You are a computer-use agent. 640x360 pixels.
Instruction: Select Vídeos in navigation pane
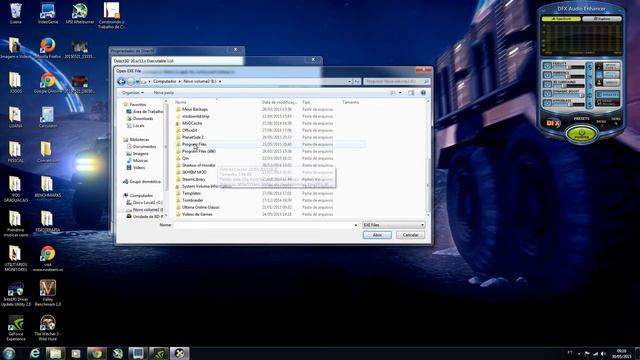(x=136, y=167)
